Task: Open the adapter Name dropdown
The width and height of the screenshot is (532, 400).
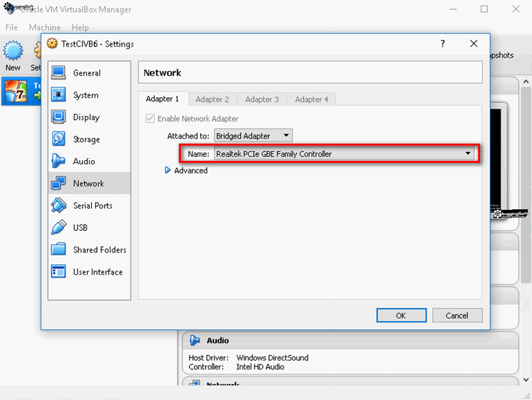Action: [344, 154]
